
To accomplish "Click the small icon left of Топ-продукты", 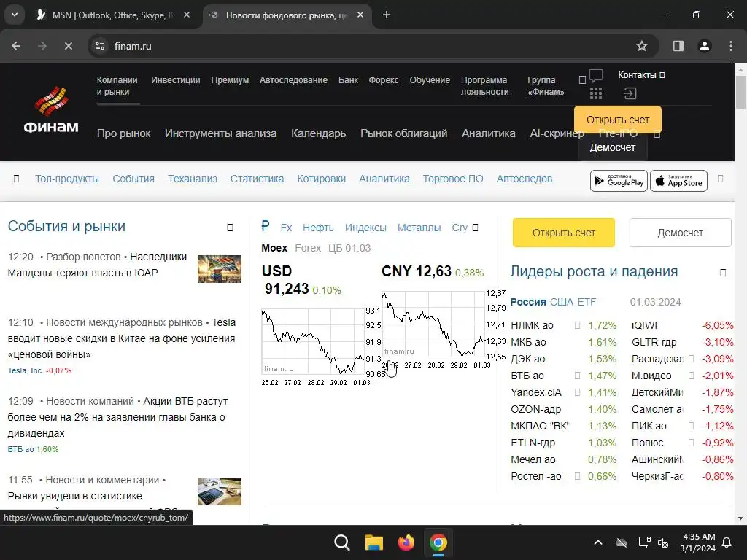I will pyautogui.click(x=16, y=179).
